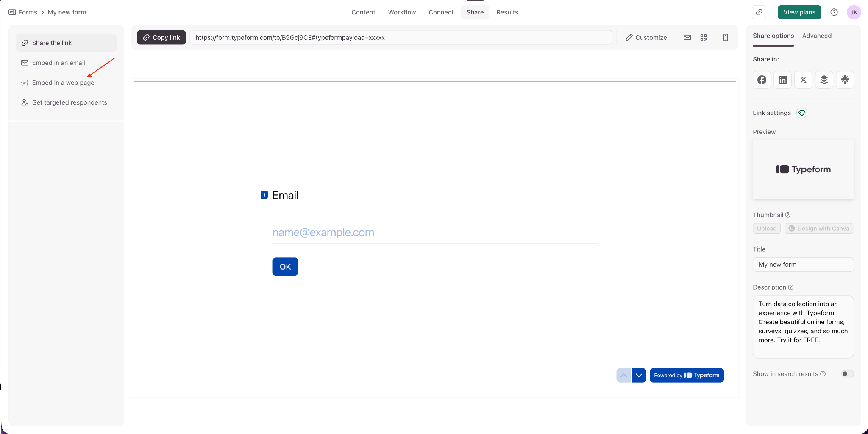Click the link icon beside View plans
Image resolution: width=868 pixels, height=434 pixels.
pos(759,12)
